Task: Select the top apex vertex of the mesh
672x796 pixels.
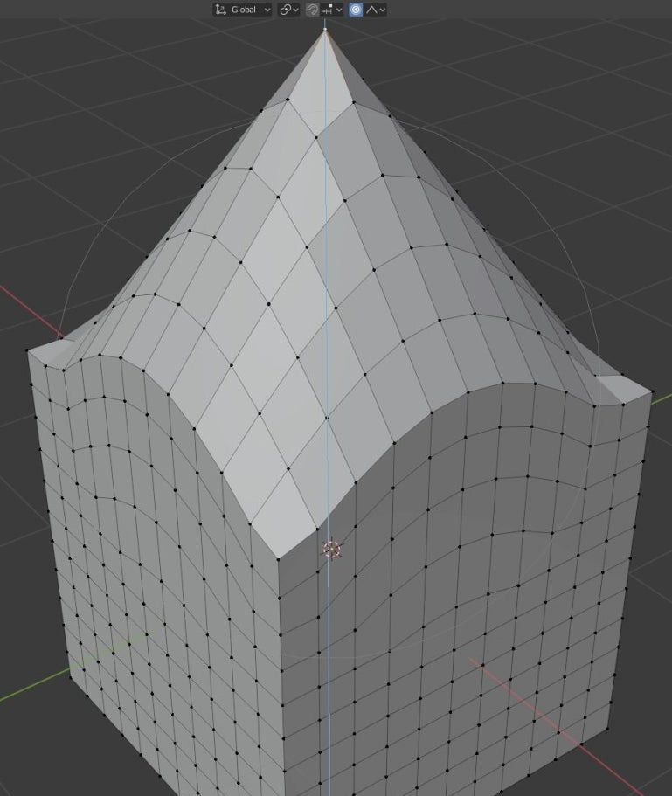Action: click(x=325, y=30)
